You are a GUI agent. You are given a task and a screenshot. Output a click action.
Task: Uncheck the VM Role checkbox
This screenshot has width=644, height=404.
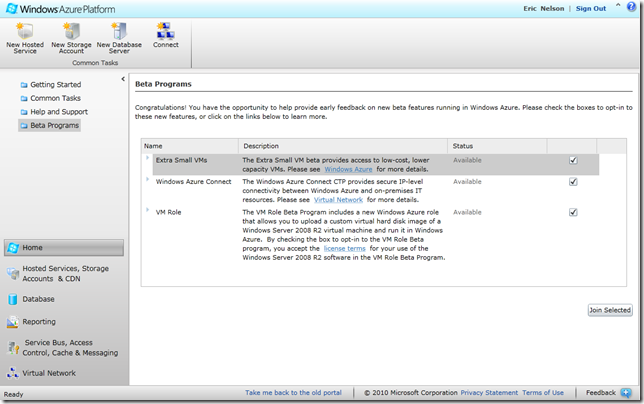(573, 212)
